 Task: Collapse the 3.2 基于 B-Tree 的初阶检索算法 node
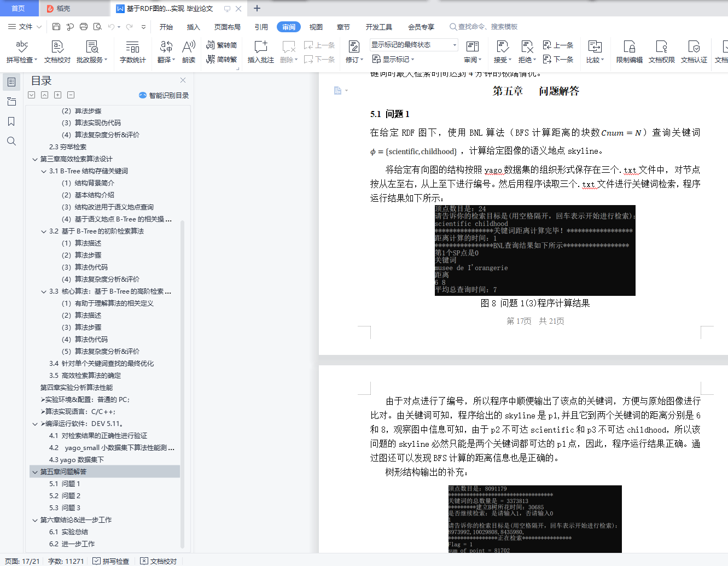44,231
